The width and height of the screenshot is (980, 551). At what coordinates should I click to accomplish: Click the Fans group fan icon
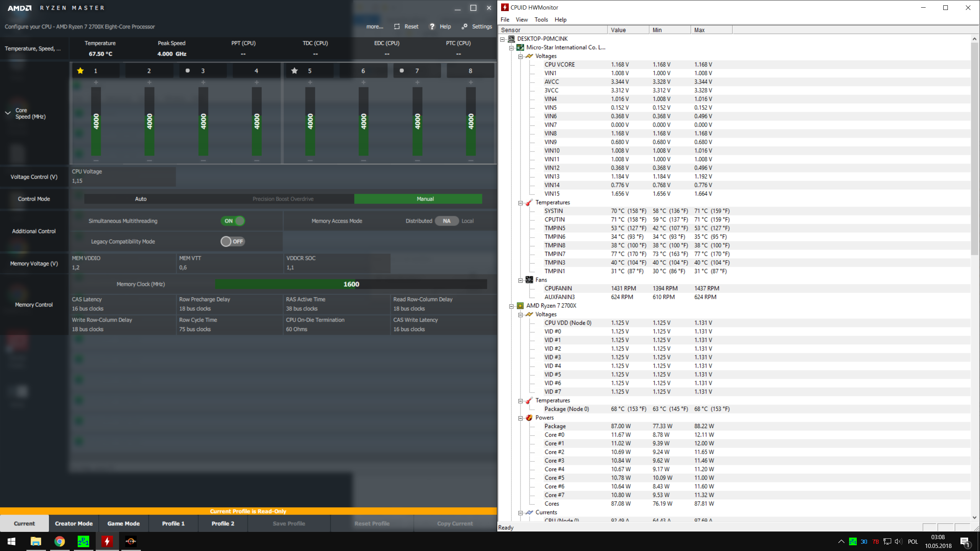pos(529,280)
